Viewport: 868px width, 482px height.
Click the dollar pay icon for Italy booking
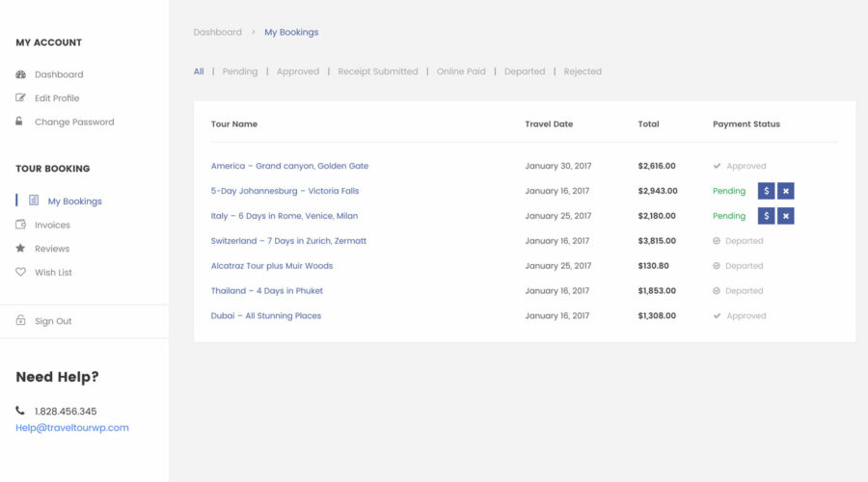pos(766,216)
